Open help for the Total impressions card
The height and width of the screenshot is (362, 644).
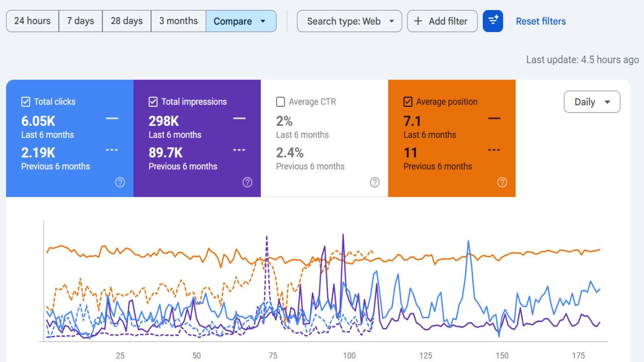point(247,183)
